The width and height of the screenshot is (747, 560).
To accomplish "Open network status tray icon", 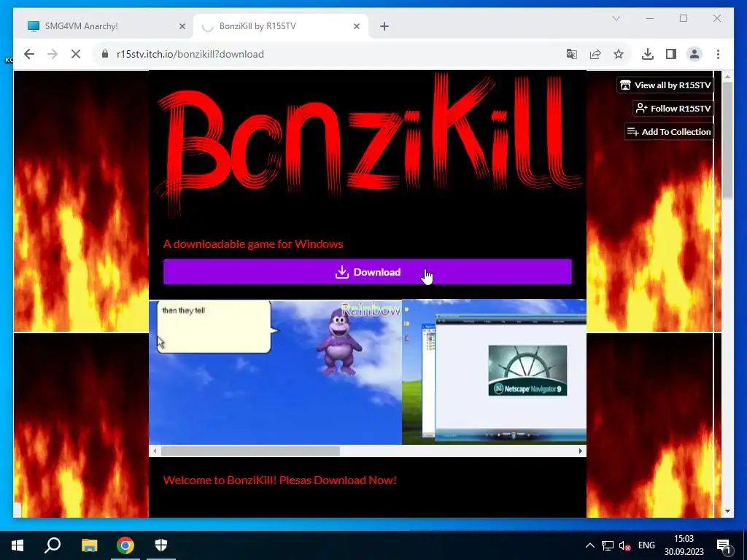I will (608, 545).
